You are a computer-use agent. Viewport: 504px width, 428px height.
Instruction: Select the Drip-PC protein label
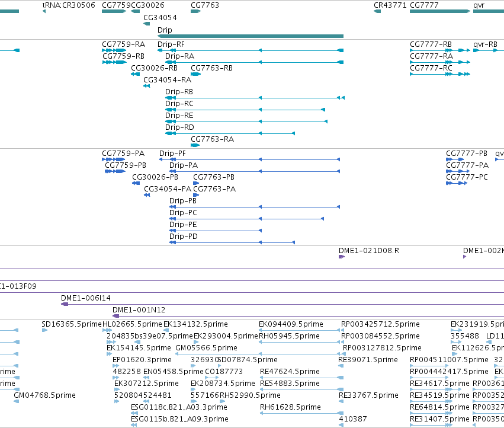tap(183, 213)
